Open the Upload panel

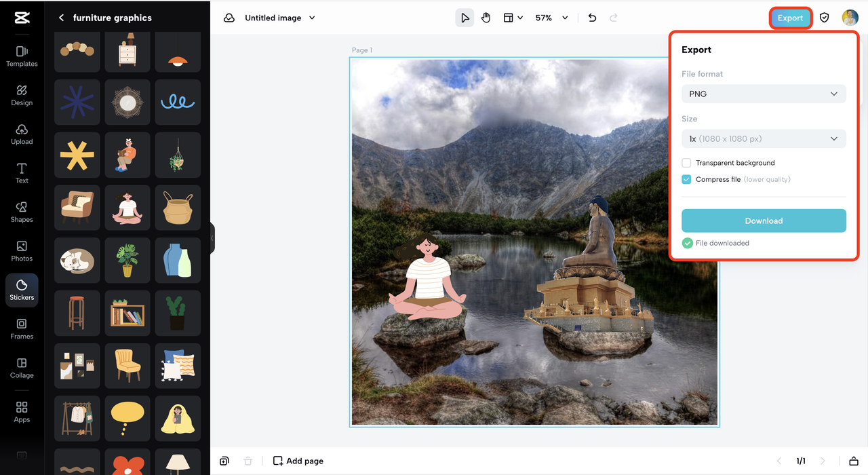pos(22,134)
